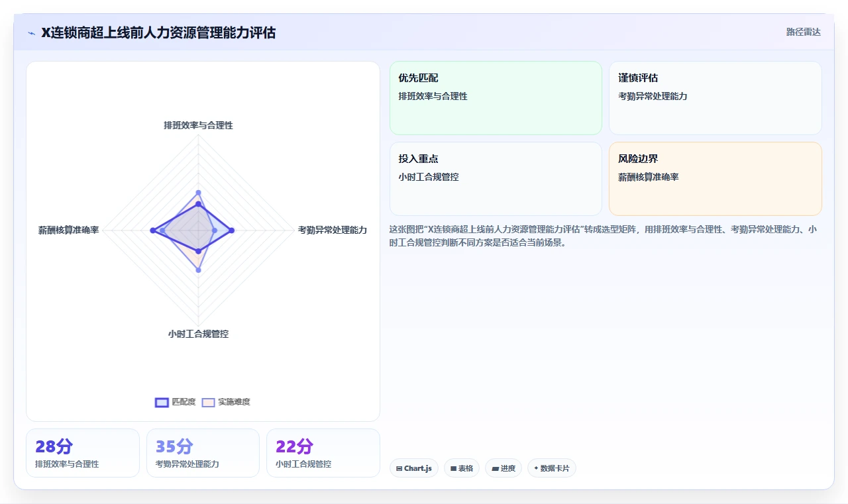Click 薪酬核算准确率 text in 风险边界 card
This screenshot has width=848, height=504.
(649, 177)
